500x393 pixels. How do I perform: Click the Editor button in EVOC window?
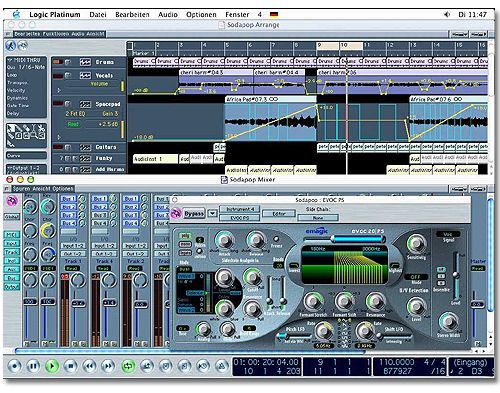[279, 214]
